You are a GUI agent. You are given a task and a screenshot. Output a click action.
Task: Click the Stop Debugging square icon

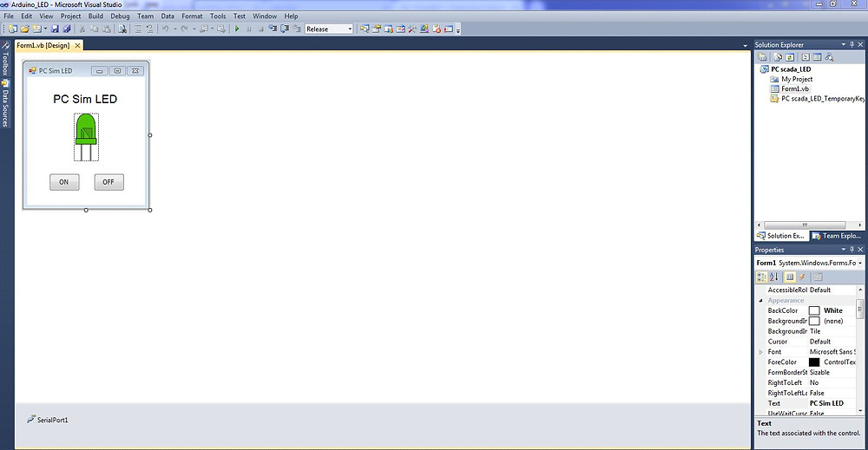pos(260,29)
